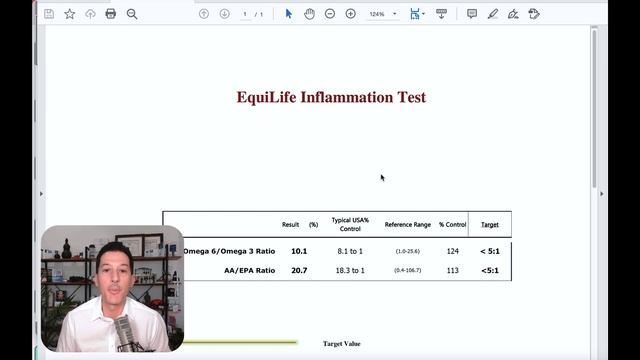The width and height of the screenshot is (640, 360).
Task: Select the highlighter pen tool
Action: 493,14
